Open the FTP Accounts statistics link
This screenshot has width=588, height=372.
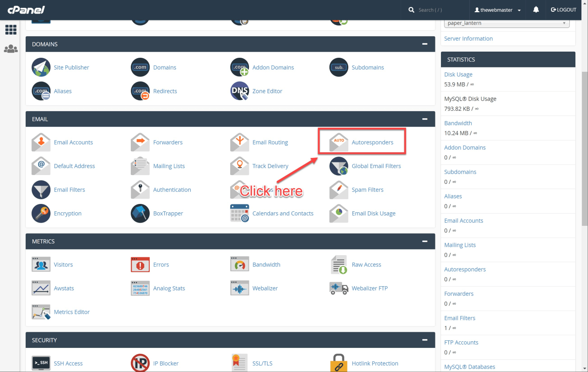(x=461, y=342)
